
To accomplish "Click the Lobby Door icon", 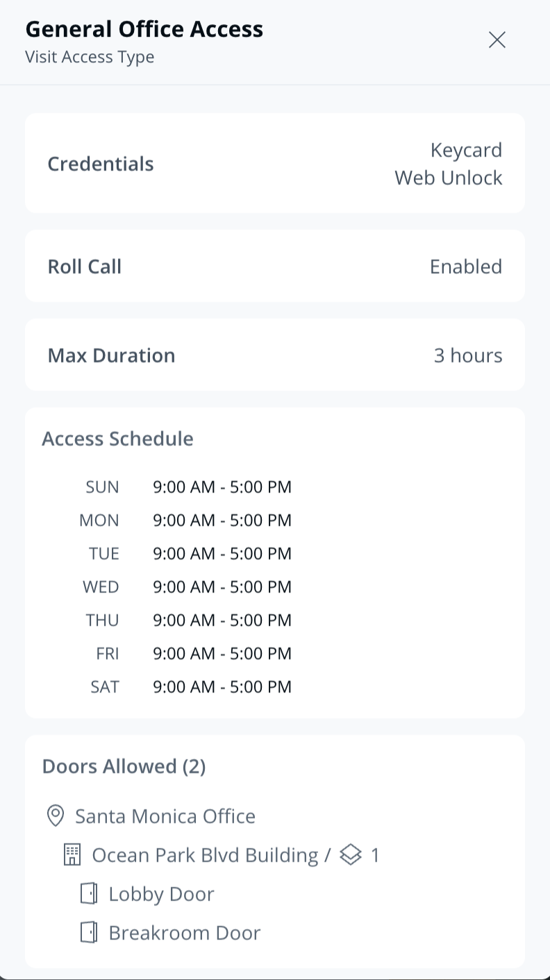I will [x=89, y=894].
